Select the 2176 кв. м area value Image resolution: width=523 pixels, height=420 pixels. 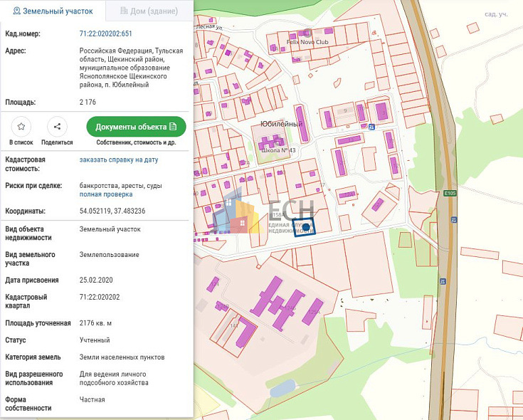click(95, 323)
